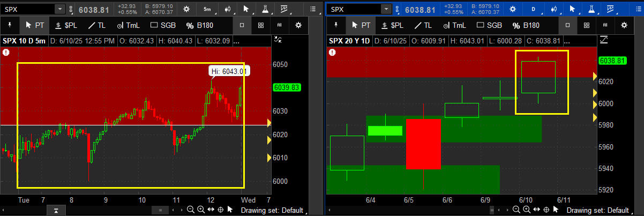The height and width of the screenshot is (216, 644).
Task: Open cursor type dropdown in left chart header
Action: point(246,9)
